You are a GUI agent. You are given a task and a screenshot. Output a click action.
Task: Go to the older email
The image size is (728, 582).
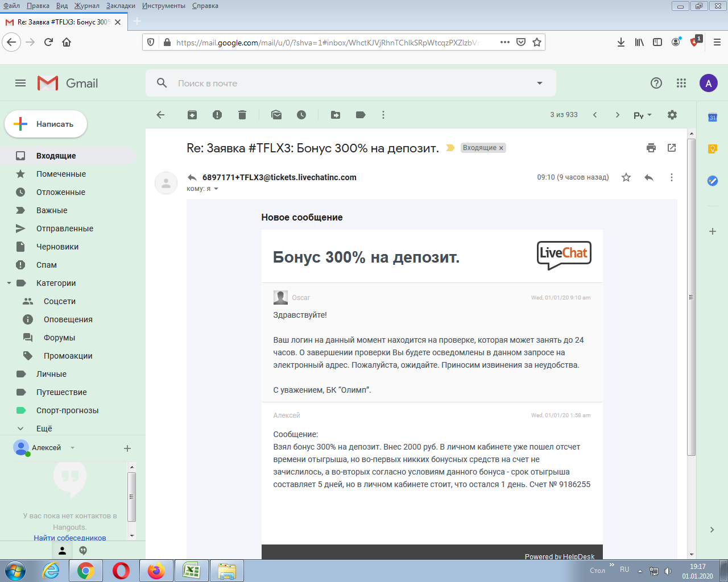click(618, 115)
